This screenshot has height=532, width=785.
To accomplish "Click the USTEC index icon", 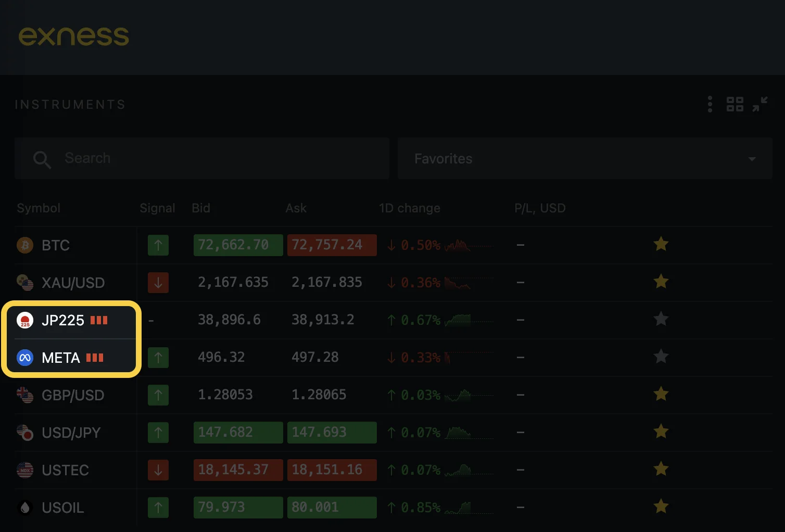I will [x=25, y=470].
